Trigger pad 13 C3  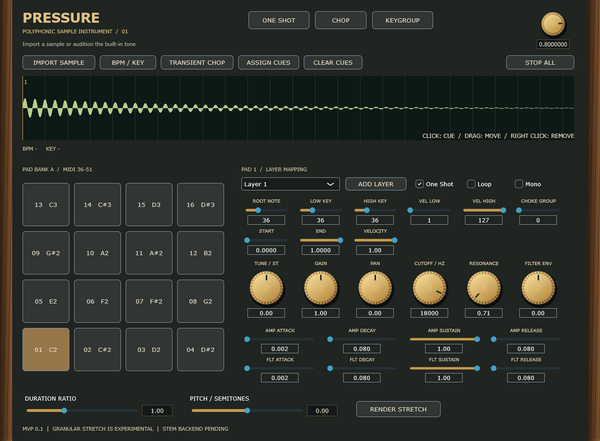[46, 204]
